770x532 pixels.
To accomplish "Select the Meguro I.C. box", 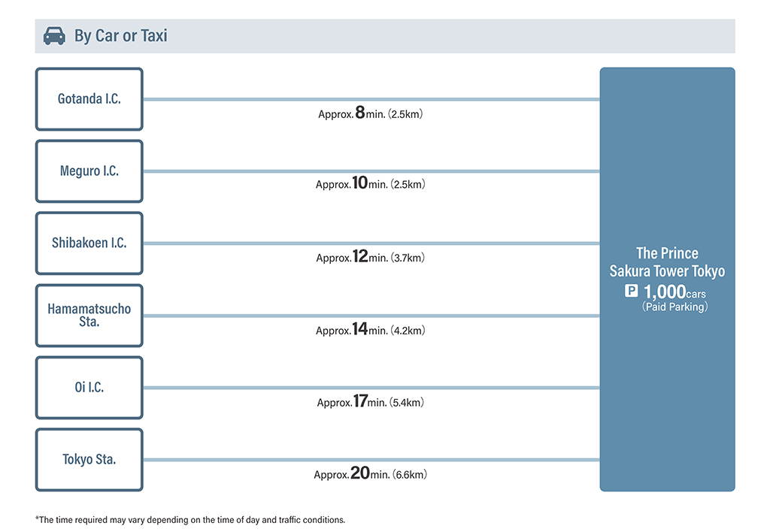I will click(x=89, y=171).
